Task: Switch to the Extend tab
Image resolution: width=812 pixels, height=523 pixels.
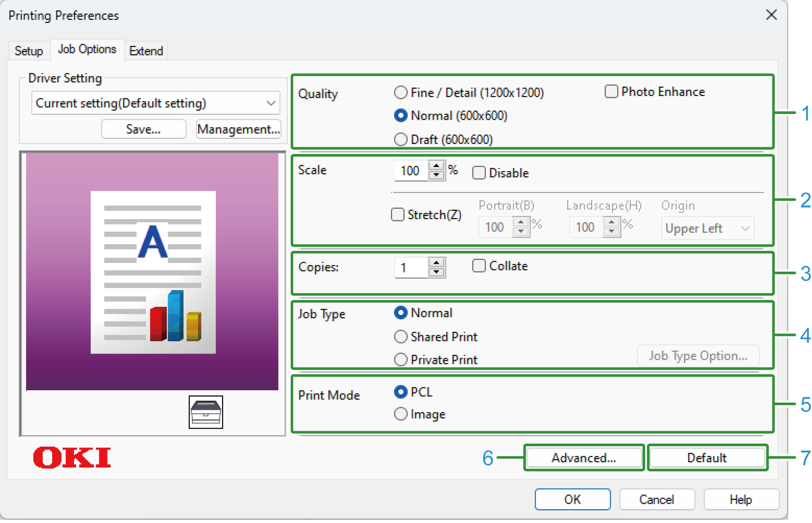Action: (x=146, y=51)
